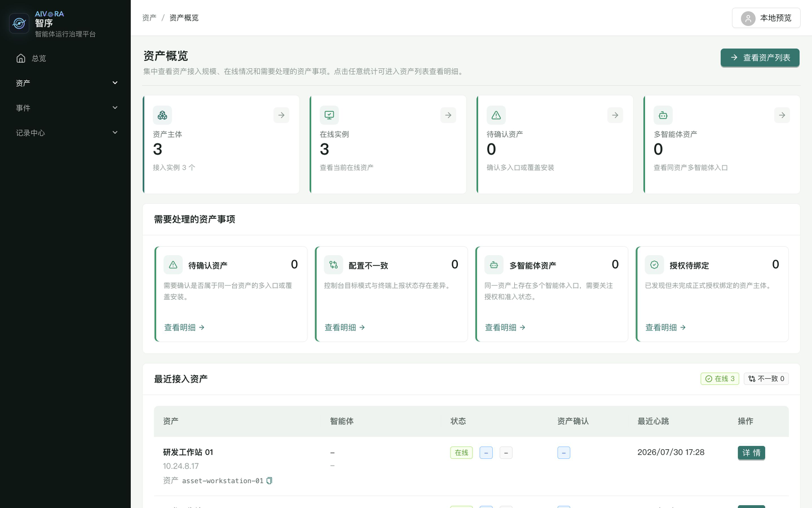The width and height of the screenshot is (812, 508).
Task: Expand the 记录中心 menu chevron
Action: (115, 133)
